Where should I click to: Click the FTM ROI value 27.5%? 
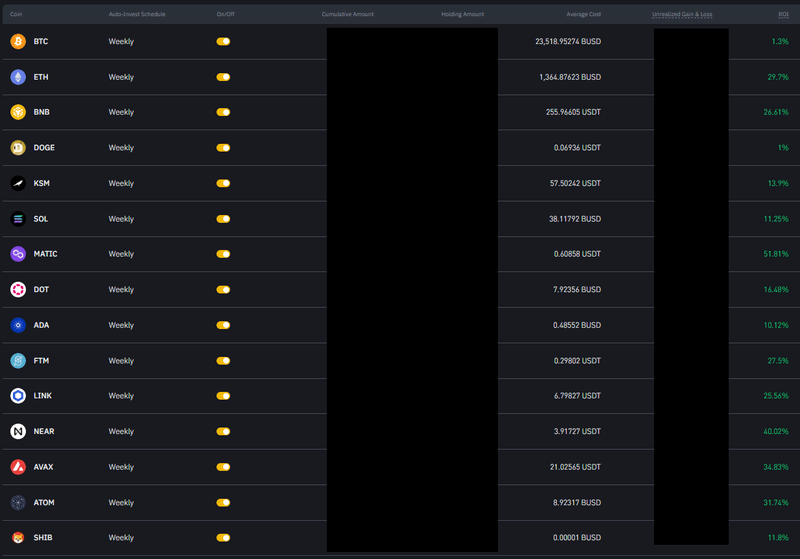(x=778, y=361)
